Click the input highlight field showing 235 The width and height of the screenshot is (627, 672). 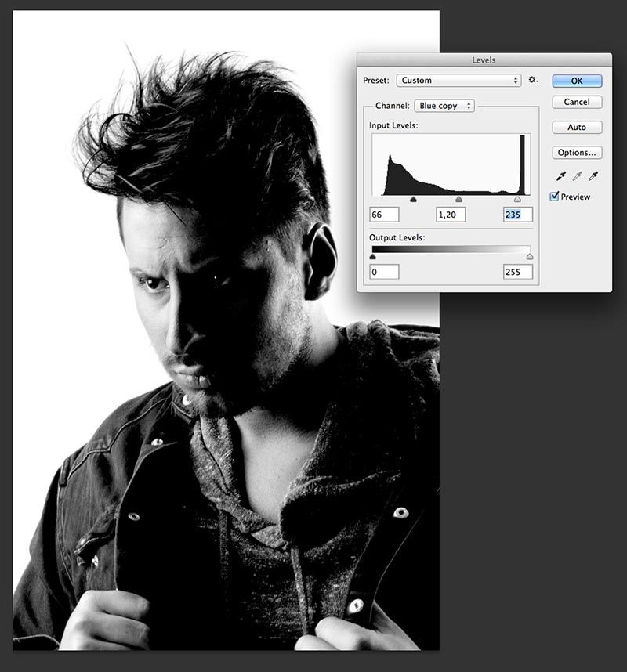click(x=518, y=215)
